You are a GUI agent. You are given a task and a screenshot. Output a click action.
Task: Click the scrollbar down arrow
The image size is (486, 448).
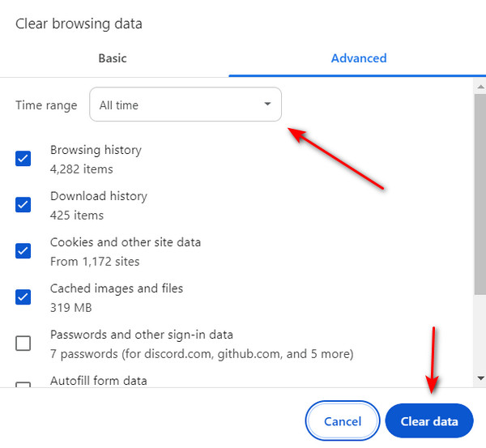[480, 378]
